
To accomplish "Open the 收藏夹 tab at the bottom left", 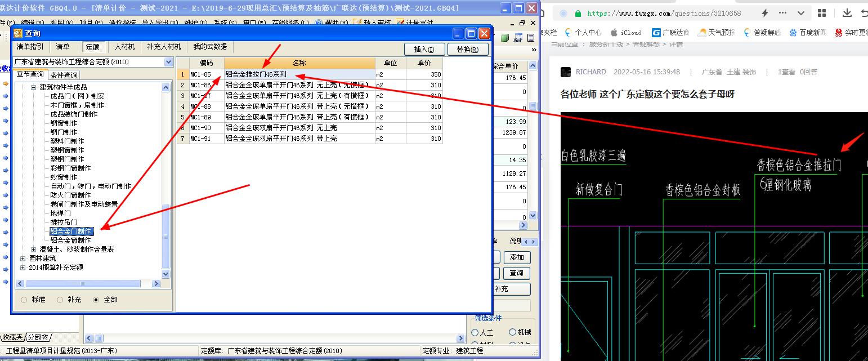I will 12,337.
